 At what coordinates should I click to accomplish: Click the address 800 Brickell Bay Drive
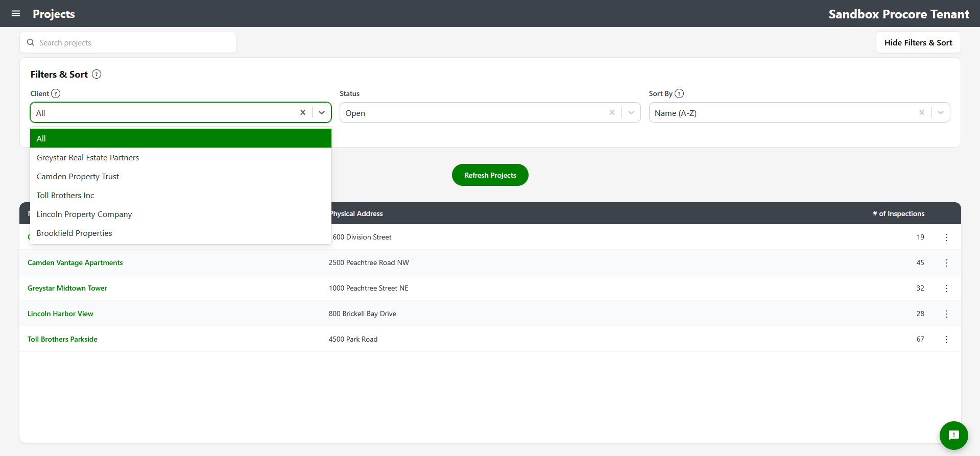point(362,314)
